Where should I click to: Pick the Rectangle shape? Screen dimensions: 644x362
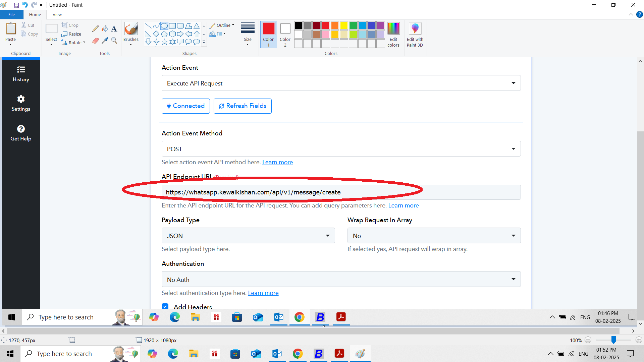click(x=172, y=26)
